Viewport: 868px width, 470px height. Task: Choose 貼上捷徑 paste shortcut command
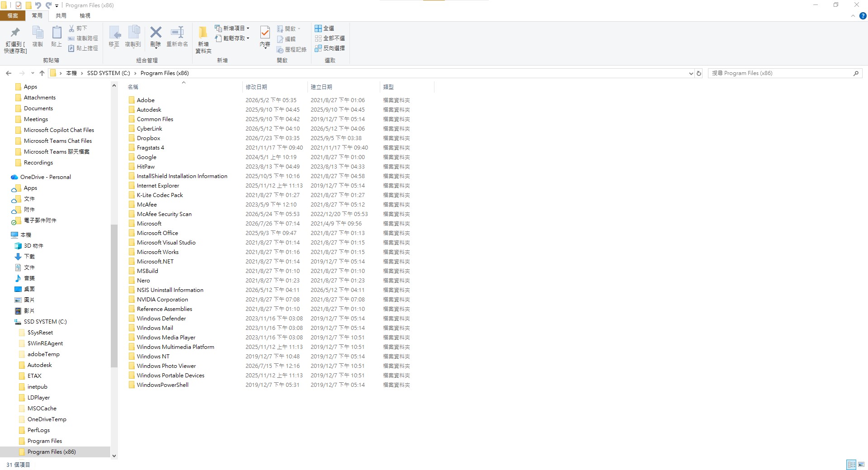[83, 48]
